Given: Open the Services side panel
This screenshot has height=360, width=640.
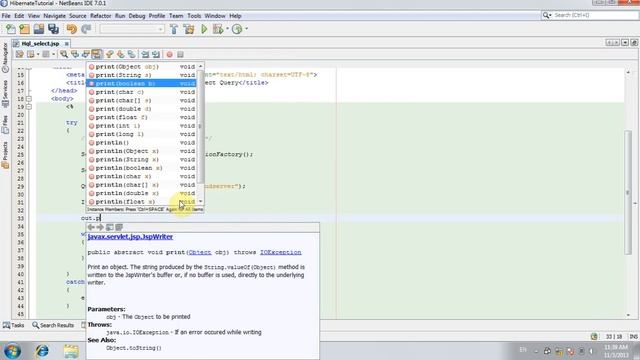Looking at the screenshot, I should click(5, 93).
